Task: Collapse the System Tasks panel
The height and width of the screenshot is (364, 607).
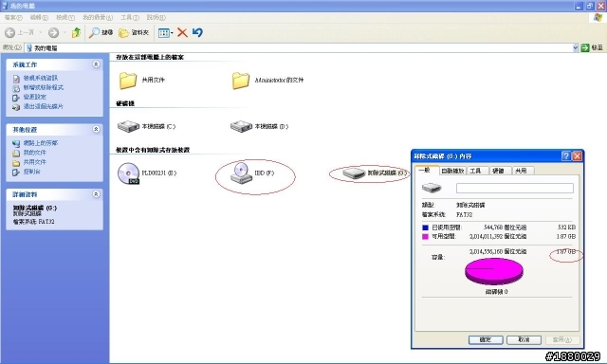Action: click(96, 64)
